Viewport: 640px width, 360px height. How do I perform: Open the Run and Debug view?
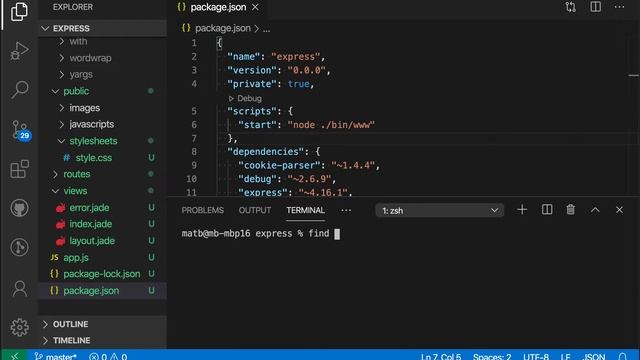click(x=19, y=51)
